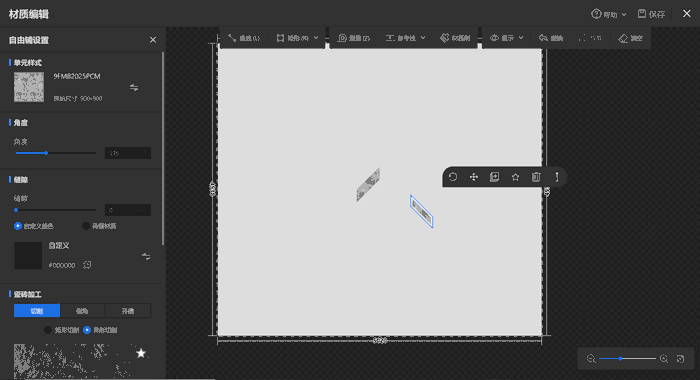The height and width of the screenshot is (380, 700).
Task: Click the icon beside #000000 hex value
Action: (87, 265)
